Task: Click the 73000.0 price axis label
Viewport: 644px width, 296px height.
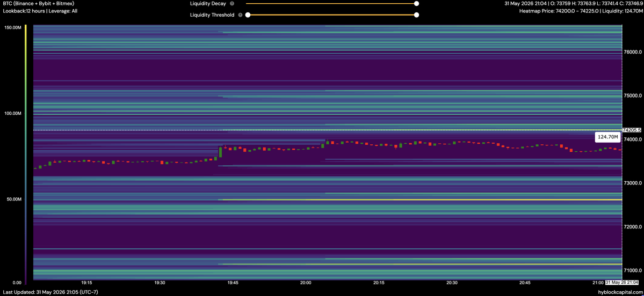Action: click(x=633, y=183)
